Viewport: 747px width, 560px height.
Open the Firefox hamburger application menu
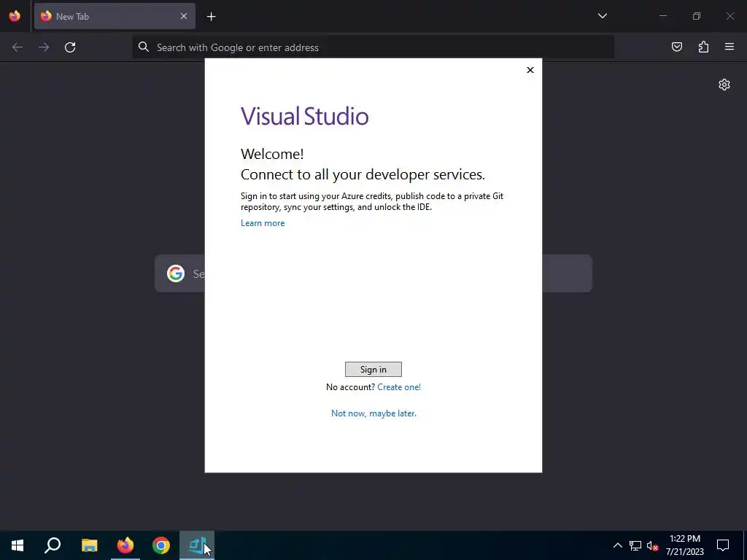(729, 47)
